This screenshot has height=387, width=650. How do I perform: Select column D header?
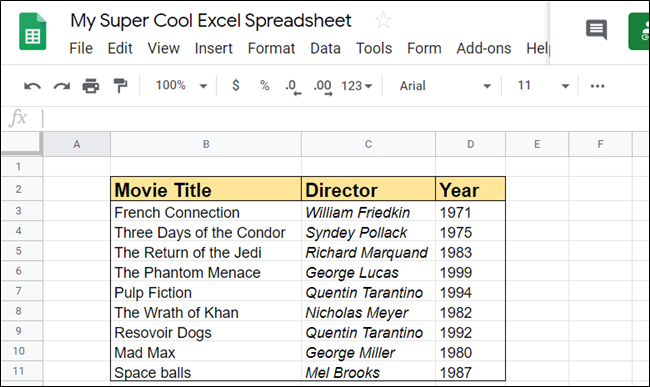471,144
